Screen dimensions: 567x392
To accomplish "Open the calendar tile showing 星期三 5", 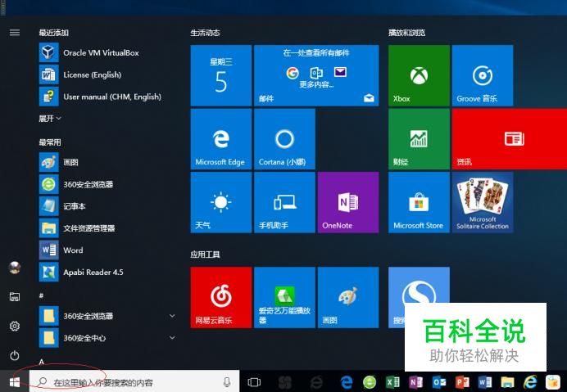I will click(x=221, y=75).
